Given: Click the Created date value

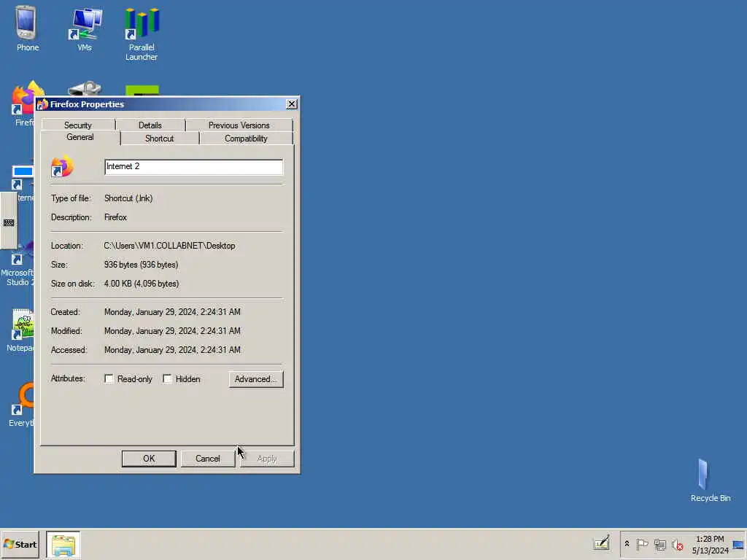Looking at the screenshot, I should pyautogui.click(x=172, y=312).
